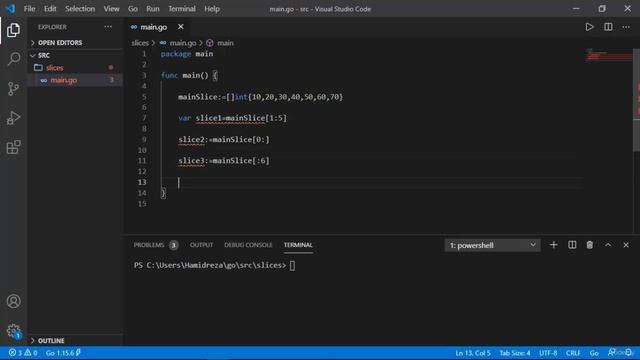The width and height of the screenshot is (640, 360).
Task: Open the Help menu
Action: (212, 9)
